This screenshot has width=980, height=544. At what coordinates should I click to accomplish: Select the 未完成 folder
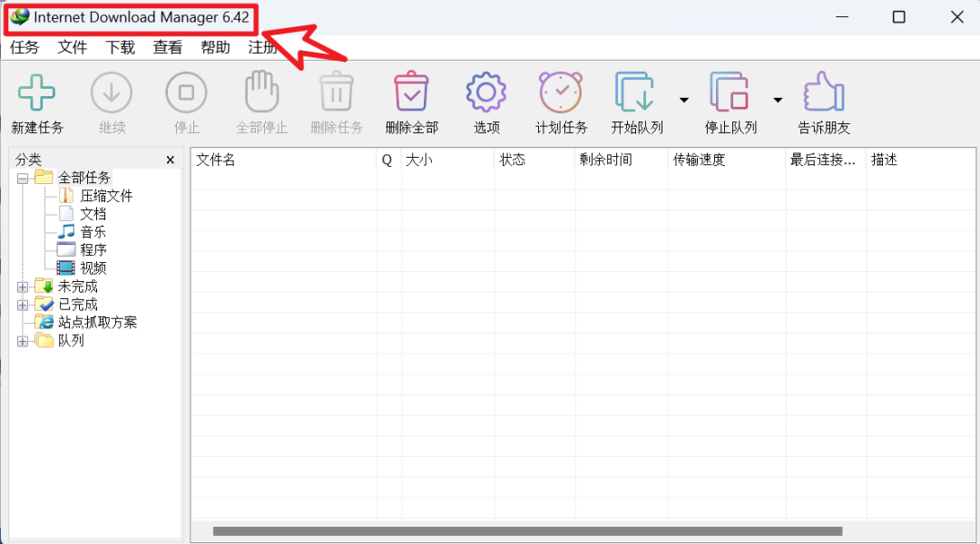pyautogui.click(x=77, y=287)
